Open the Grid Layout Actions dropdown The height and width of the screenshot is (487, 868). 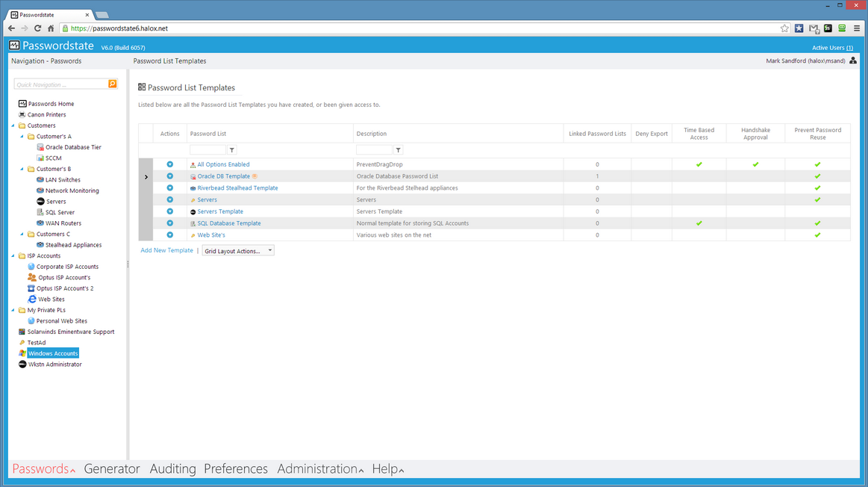238,251
